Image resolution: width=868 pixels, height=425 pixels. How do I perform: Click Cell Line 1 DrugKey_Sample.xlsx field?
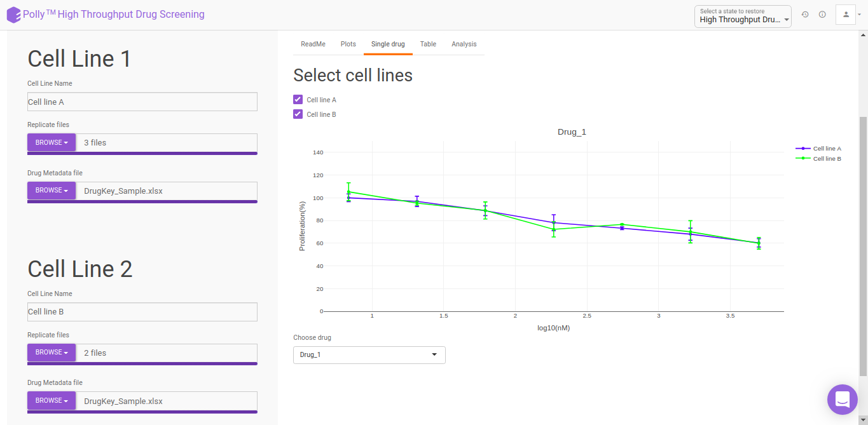(x=167, y=191)
